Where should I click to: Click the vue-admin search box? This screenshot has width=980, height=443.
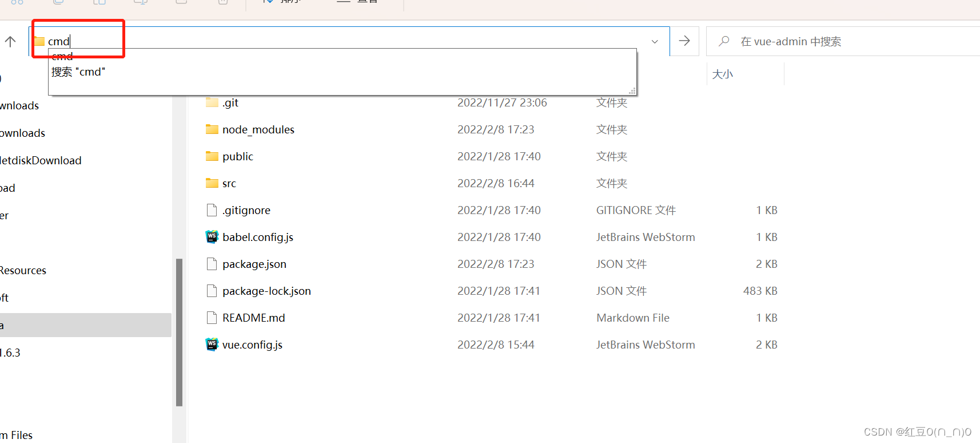[x=843, y=41]
